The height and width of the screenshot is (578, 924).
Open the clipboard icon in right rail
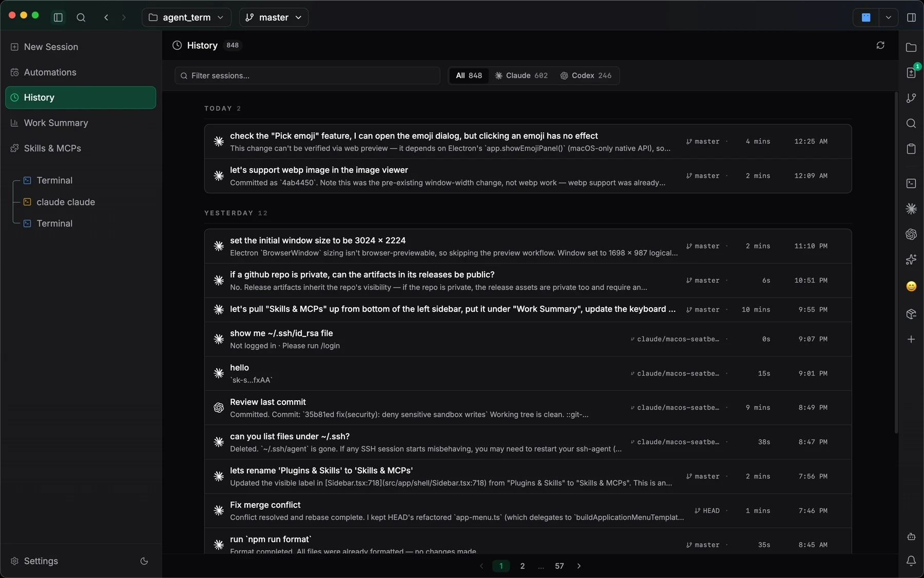(911, 149)
